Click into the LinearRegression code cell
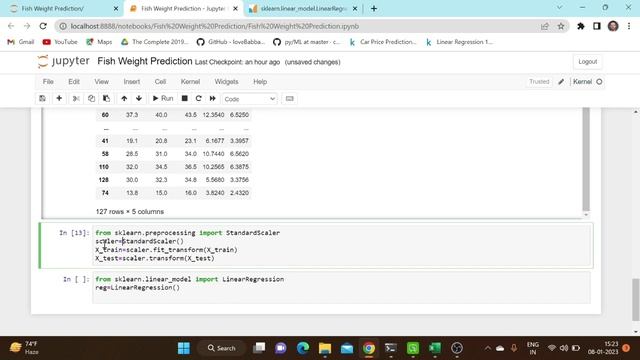The width and height of the screenshot is (640, 360). pos(342,288)
